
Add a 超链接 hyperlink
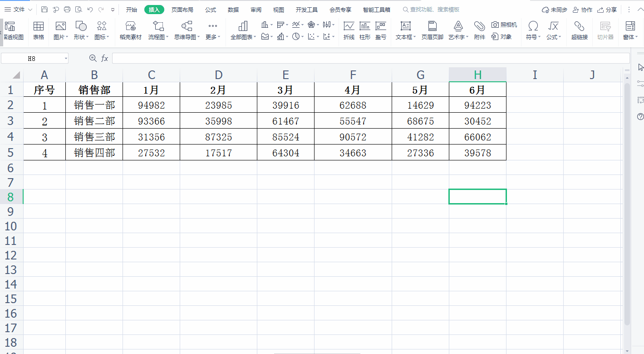(580, 31)
